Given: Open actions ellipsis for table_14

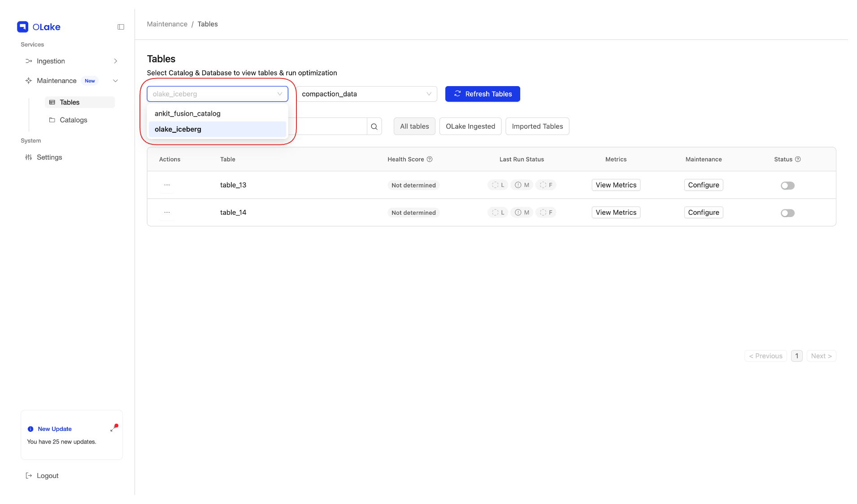Looking at the screenshot, I should 167,212.
